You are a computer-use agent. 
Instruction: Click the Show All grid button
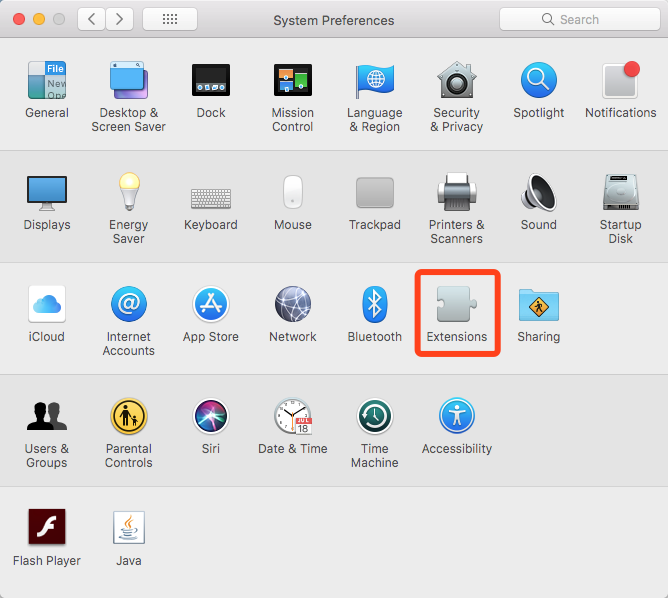(170, 19)
